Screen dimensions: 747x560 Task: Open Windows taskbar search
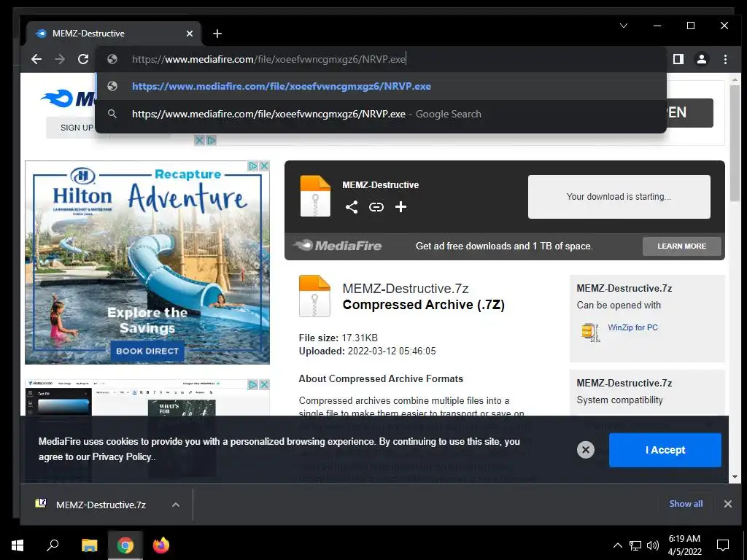click(x=53, y=545)
